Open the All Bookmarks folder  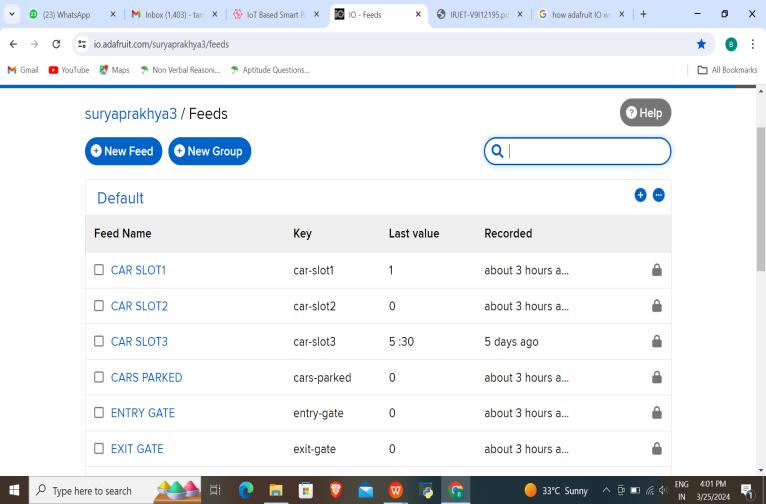coord(727,70)
